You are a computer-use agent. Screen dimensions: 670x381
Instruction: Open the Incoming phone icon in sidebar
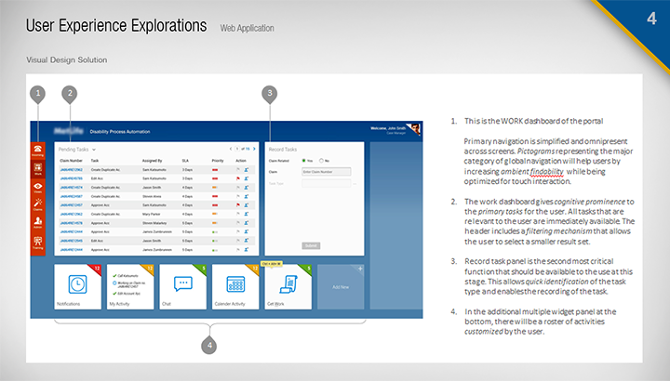click(x=38, y=149)
